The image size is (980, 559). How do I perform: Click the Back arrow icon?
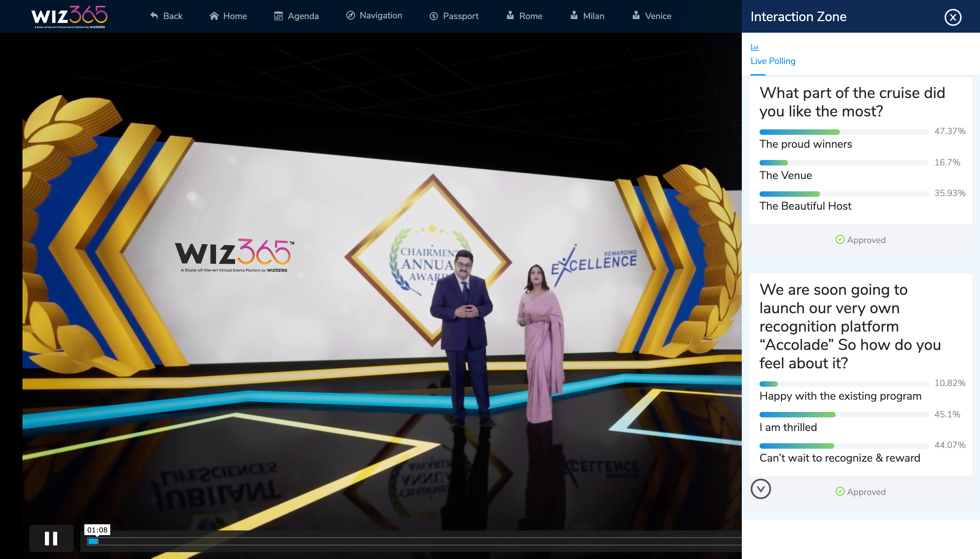[x=154, y=16]
